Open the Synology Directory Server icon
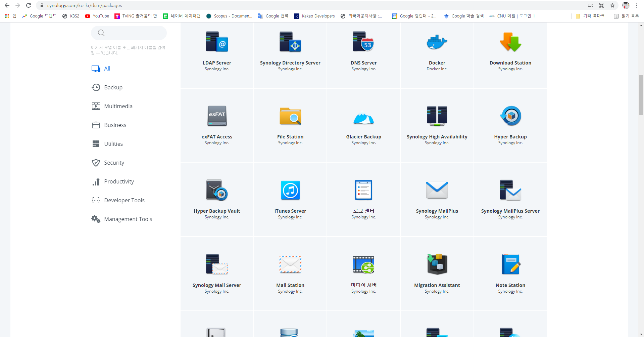This screenshot has height=337, width=644. tap(290, 42)
